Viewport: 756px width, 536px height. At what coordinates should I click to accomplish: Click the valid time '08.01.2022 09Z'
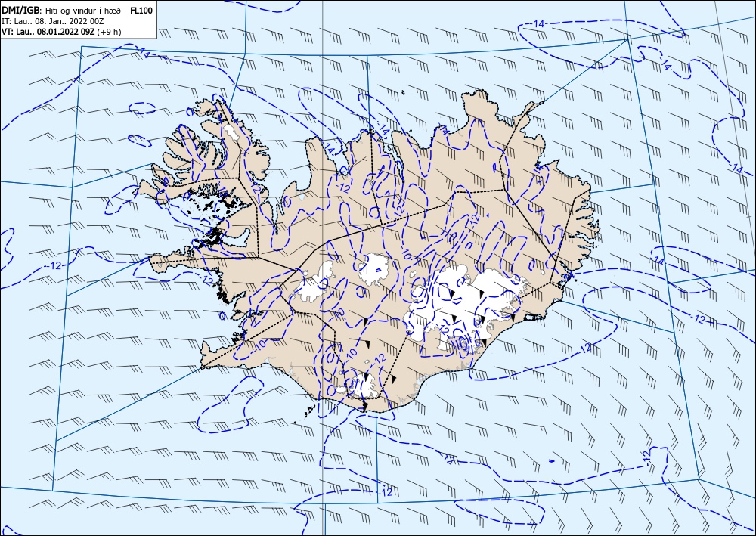coord(66,32)
